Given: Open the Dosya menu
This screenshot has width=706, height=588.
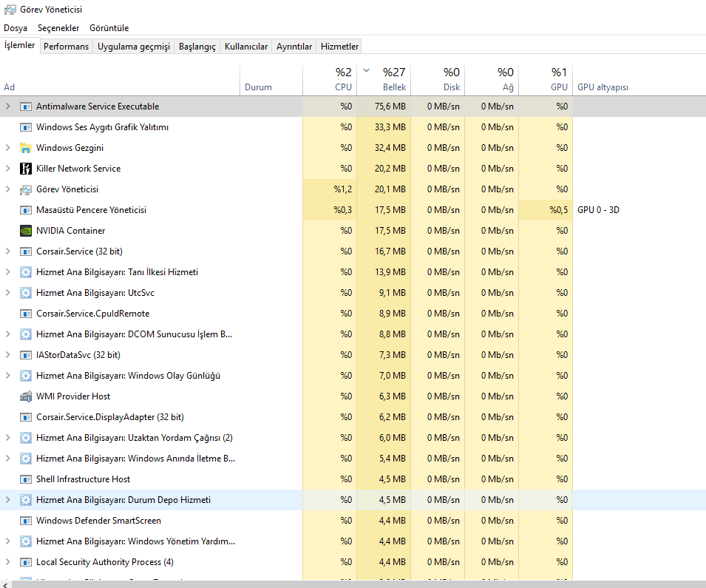Looking at the screenshot, I should (x=16, y=28).
